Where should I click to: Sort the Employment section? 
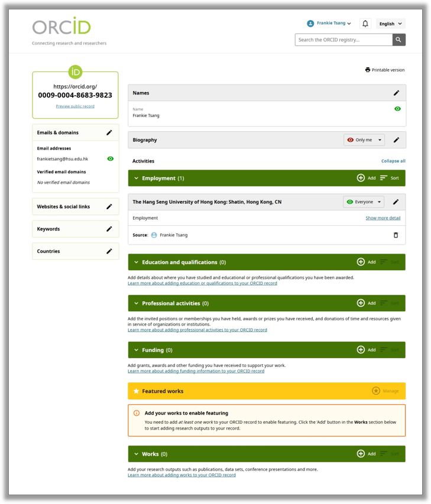390,178
